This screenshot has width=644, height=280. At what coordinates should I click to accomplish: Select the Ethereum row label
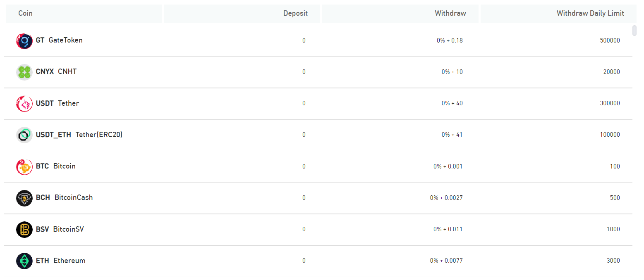pos(69,261)
